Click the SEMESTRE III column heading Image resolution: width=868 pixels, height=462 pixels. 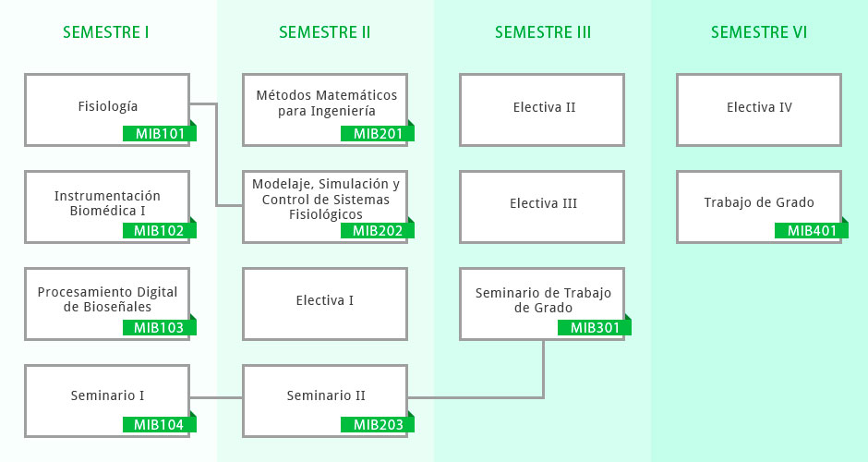coord(543,32)
